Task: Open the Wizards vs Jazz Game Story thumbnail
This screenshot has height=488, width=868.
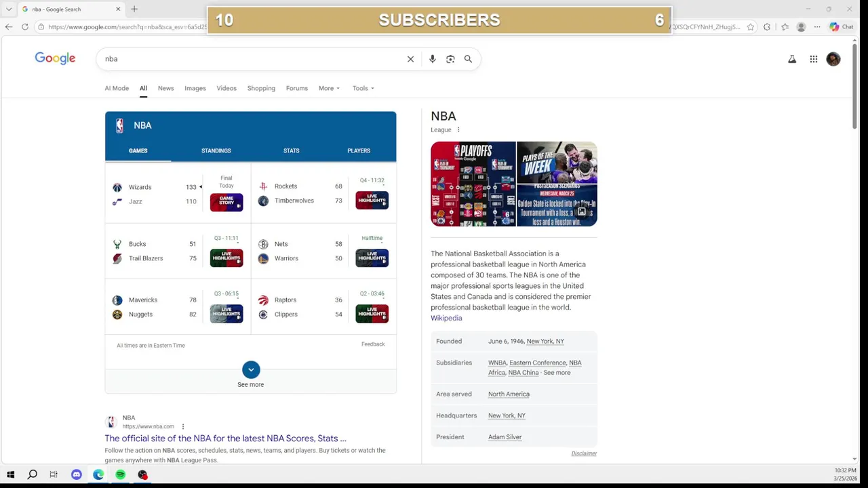Action: coord(226,202)
